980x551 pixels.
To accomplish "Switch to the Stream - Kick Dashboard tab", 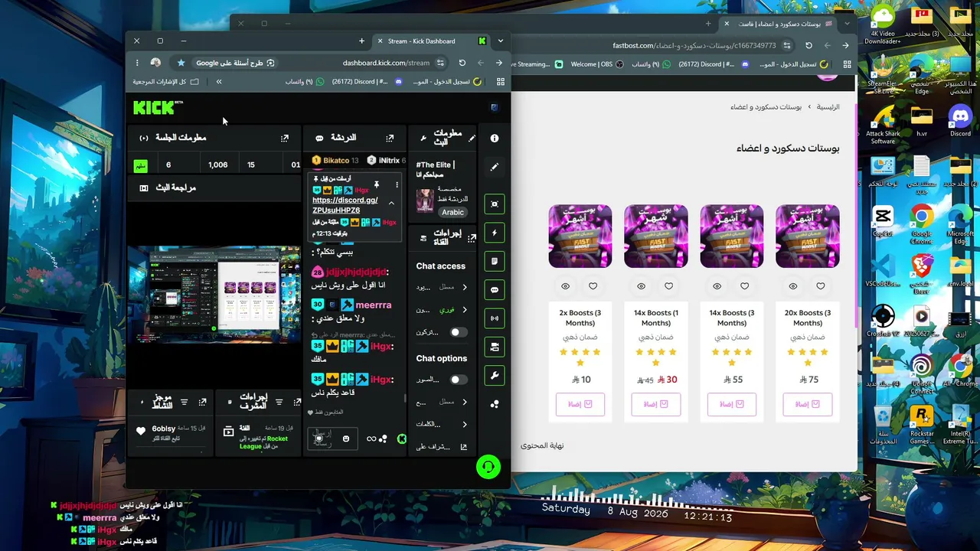I will (x=431, y=41).
